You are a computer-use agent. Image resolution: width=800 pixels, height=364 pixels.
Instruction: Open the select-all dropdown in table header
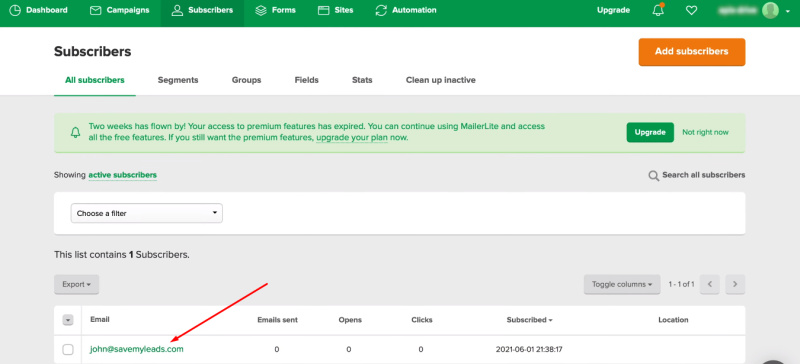(68, 320)
